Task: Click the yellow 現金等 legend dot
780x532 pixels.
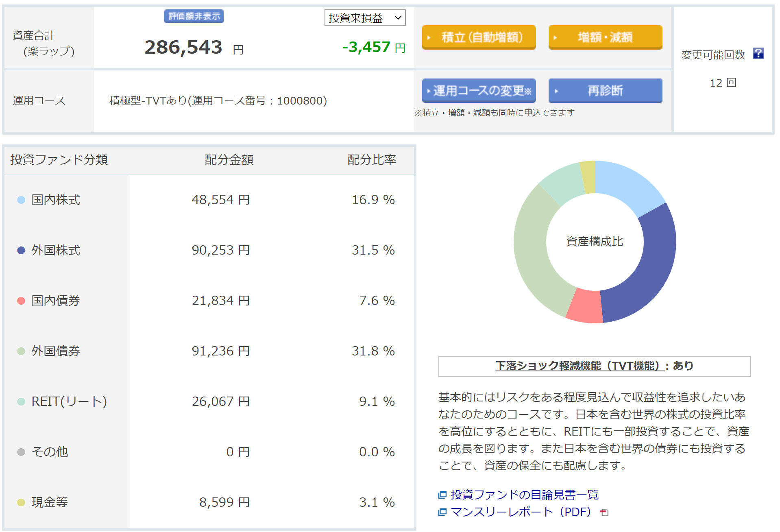Action: click(x=21, y=502)
